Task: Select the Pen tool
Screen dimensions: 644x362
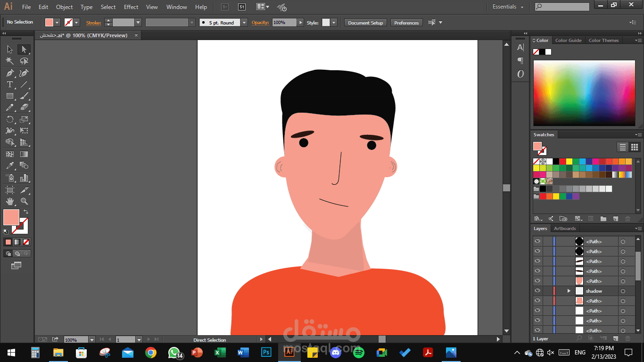Action: pyautogui.click(x=9, y=73)
